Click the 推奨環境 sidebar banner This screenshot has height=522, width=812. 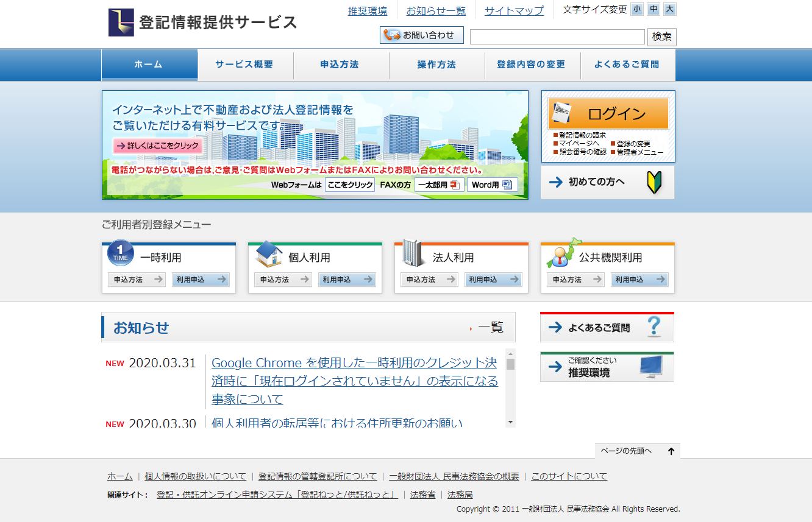[607, 367]
